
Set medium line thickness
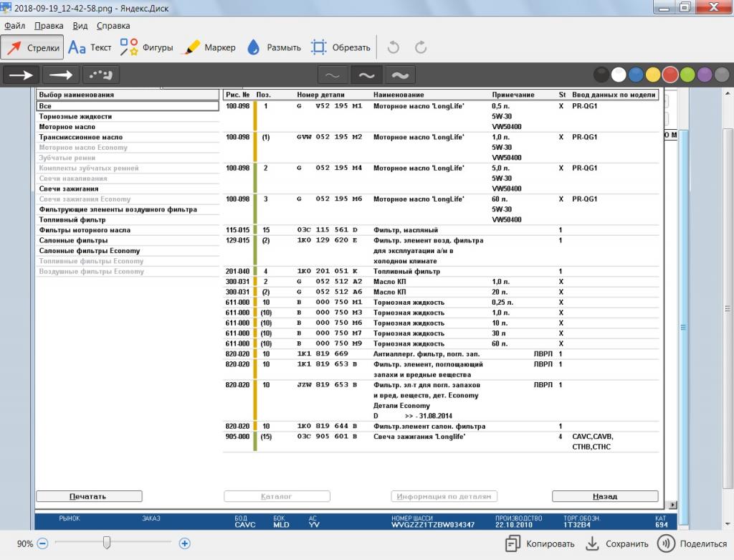point(366,75)
